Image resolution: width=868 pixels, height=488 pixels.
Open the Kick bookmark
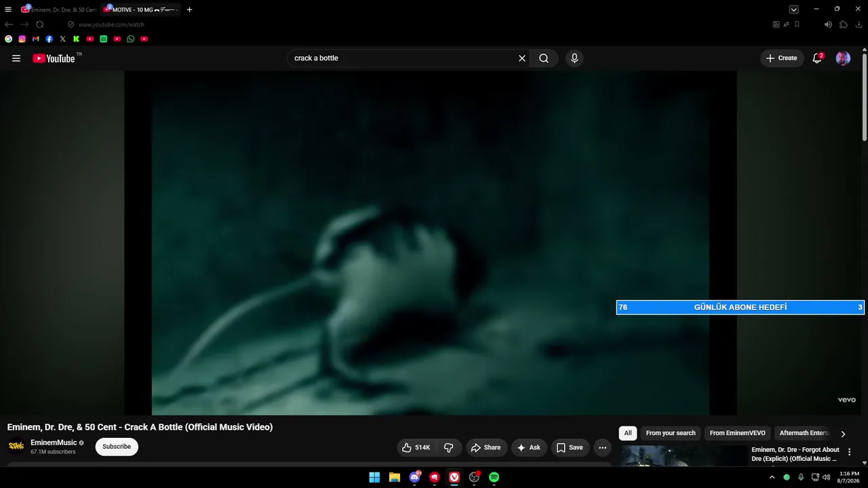point(77,39)
